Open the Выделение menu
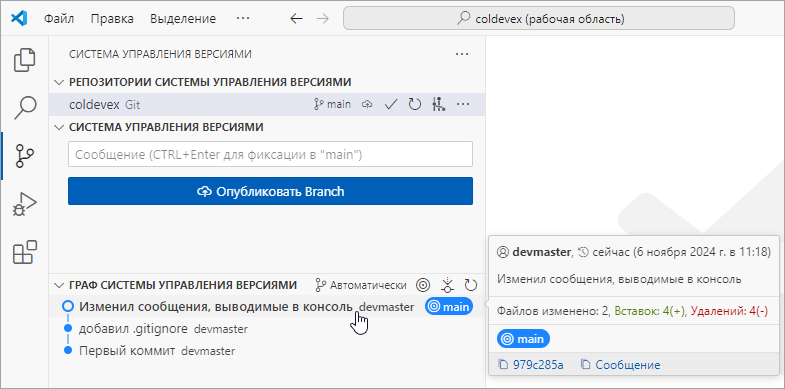 (x=183, y=19)
